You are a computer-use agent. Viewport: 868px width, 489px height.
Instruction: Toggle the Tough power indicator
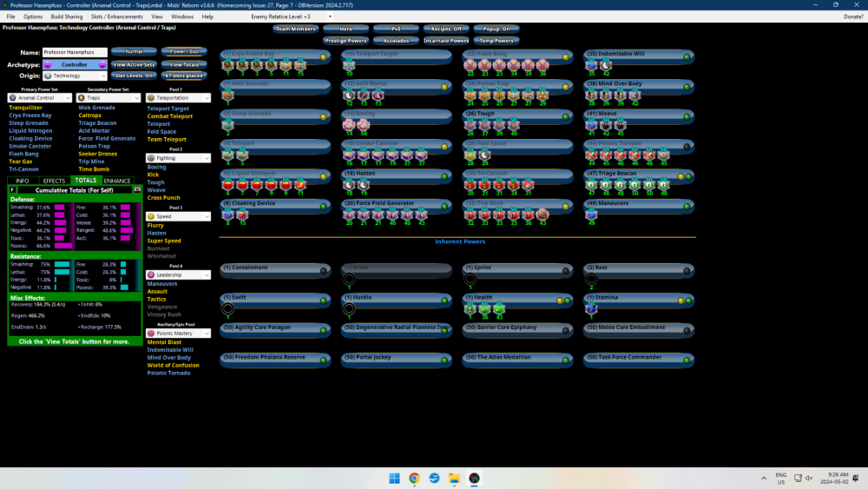[566, 117]
